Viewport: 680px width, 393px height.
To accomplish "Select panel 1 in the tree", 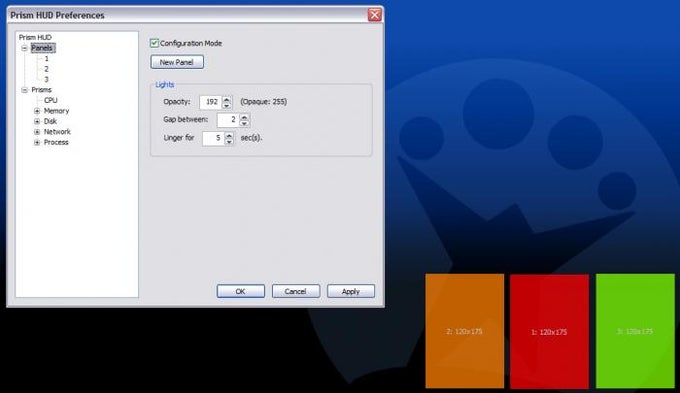I will point(46,59).
